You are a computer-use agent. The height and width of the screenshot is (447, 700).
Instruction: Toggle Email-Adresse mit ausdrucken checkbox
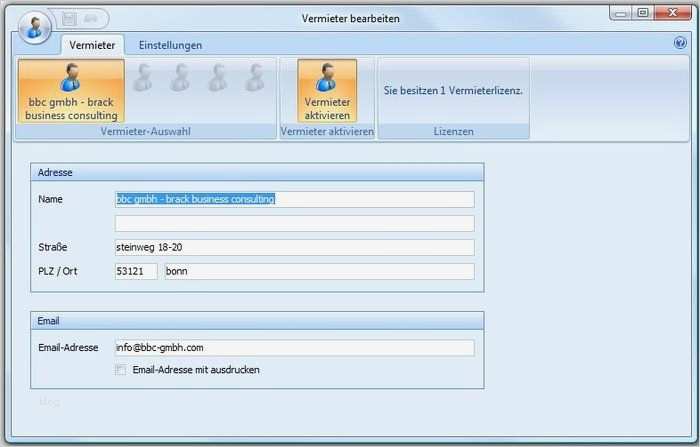(120, 370)
